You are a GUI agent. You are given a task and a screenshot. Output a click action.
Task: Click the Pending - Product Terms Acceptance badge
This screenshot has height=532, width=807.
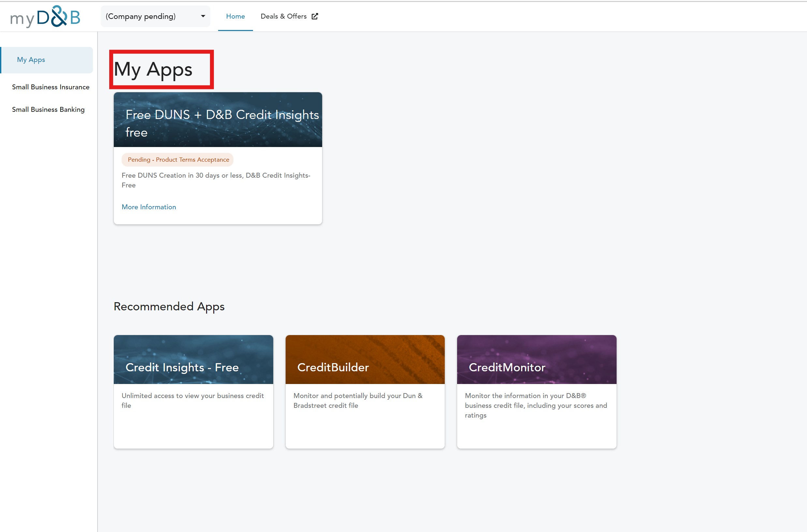(x=178, y=159)
